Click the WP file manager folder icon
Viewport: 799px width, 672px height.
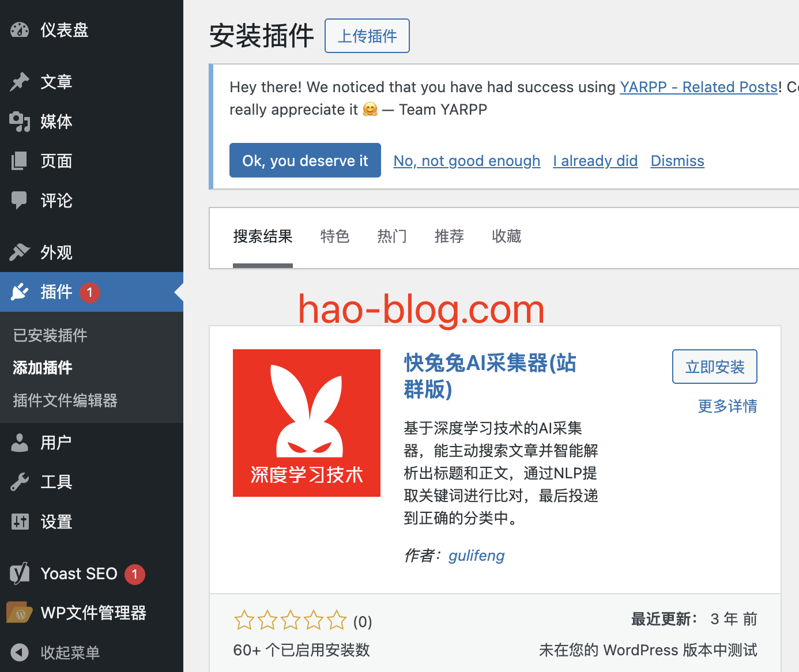point(20,613)
